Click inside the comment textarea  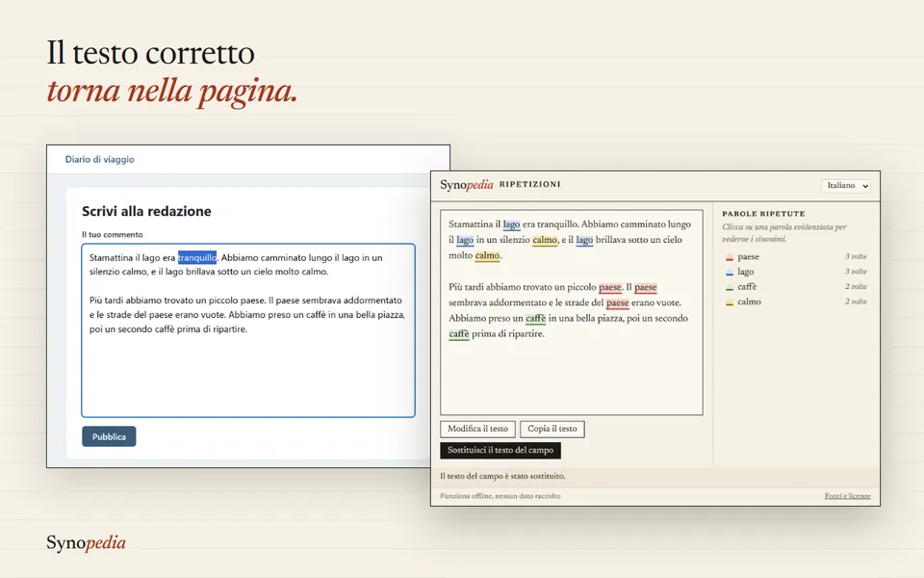pyautogui.click(x=248, y=330)
